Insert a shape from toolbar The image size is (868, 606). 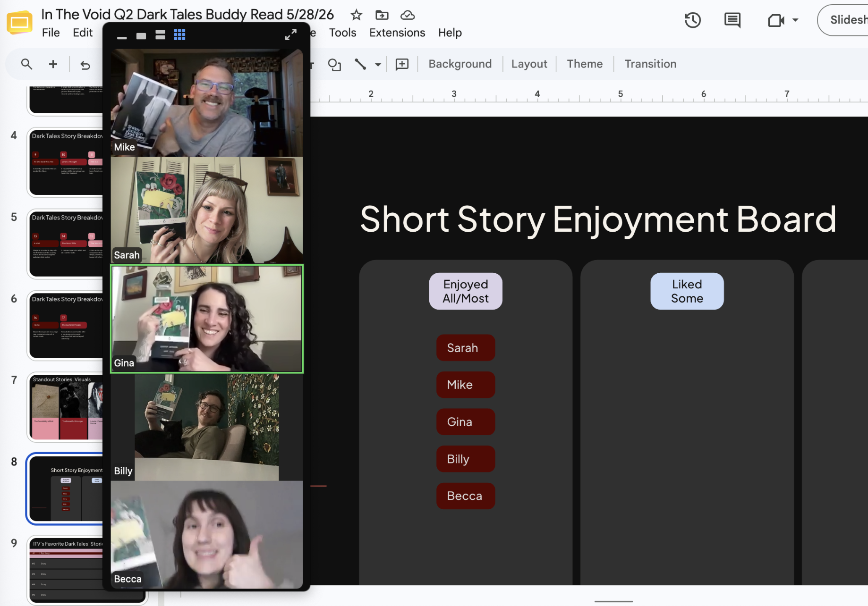tap(334, 64)
